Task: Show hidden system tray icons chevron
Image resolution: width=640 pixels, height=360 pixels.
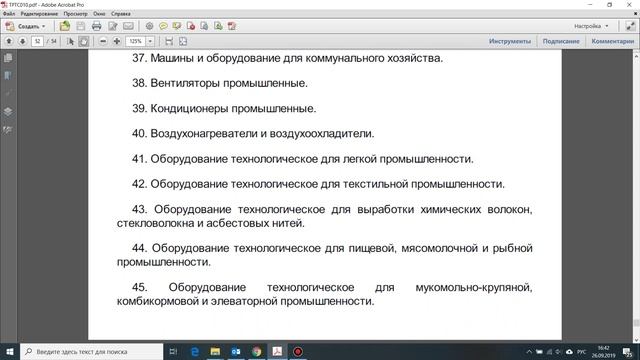Action: [529, 351]
